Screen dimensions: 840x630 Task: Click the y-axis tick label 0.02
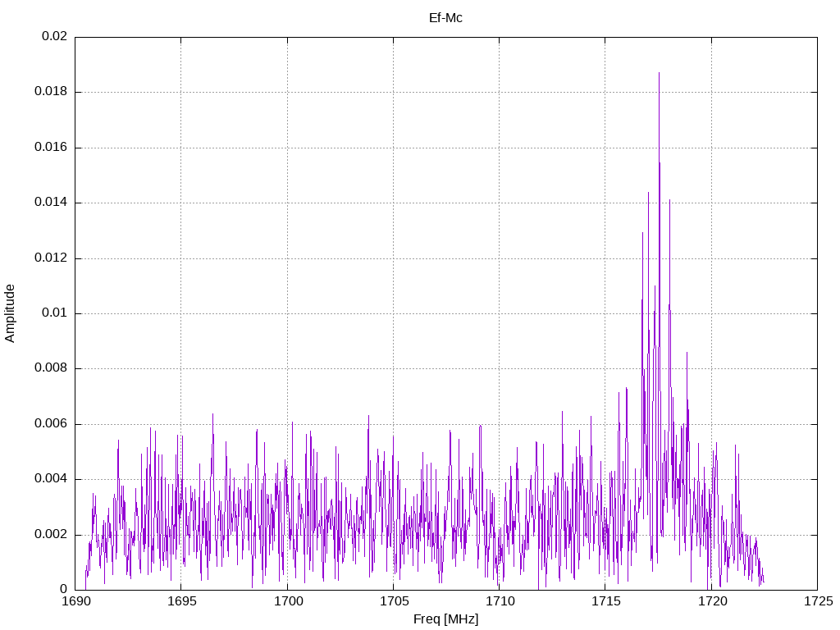55,36
